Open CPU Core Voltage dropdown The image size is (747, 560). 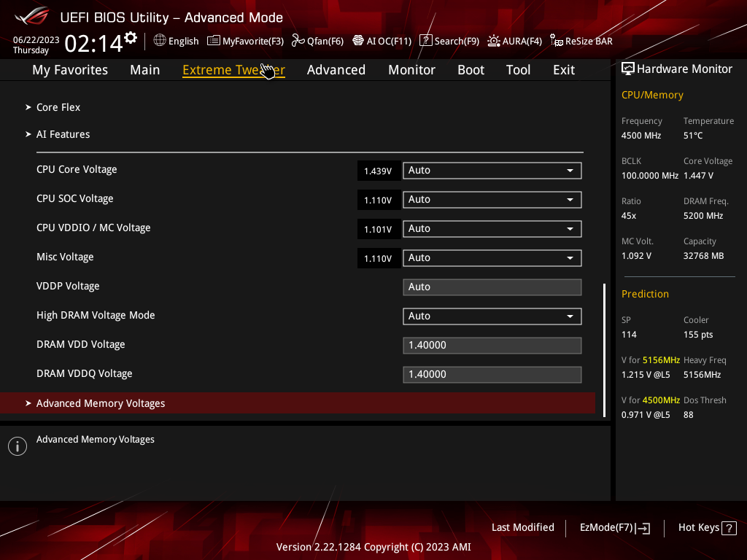pyautogui.click(x=492, y=171)
